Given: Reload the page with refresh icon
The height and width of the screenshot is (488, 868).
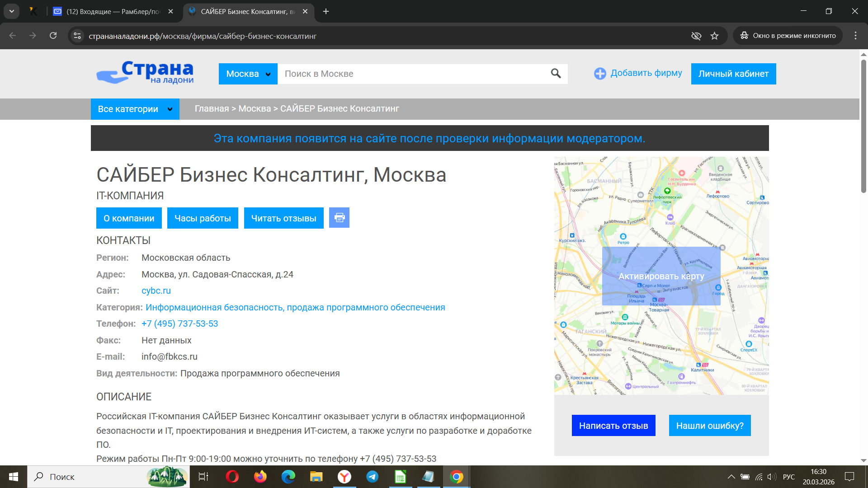Looking at the screenshot, I should [53, 36].
